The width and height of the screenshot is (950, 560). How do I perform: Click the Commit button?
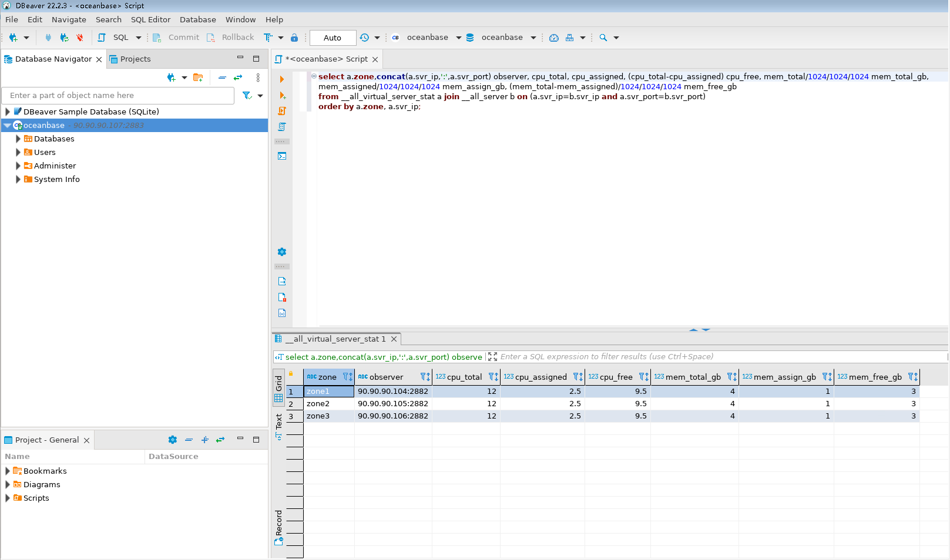click(176, 38)
